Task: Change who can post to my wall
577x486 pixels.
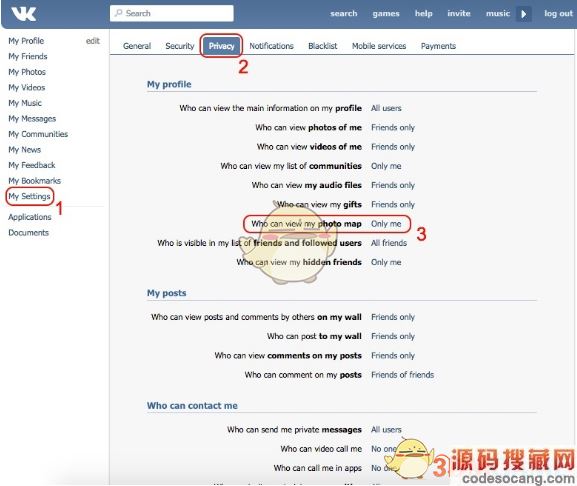Action: tap(393, 336)
